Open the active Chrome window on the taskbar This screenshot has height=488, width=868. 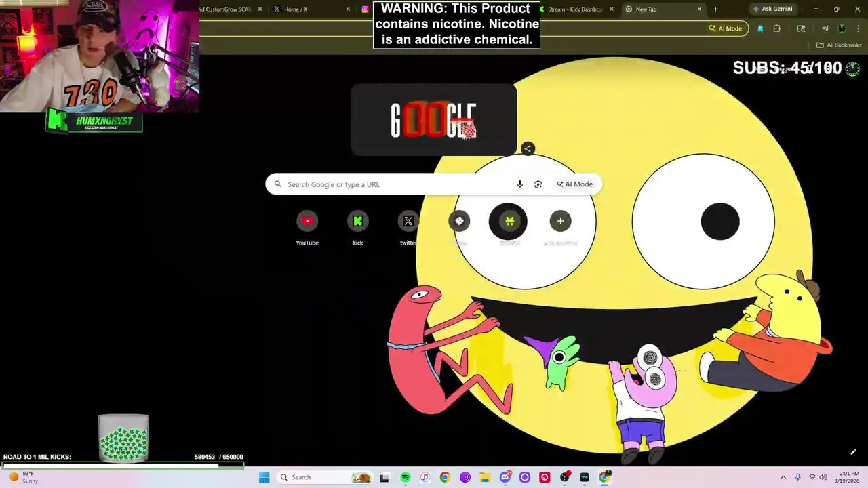click(x=604, y=477)
